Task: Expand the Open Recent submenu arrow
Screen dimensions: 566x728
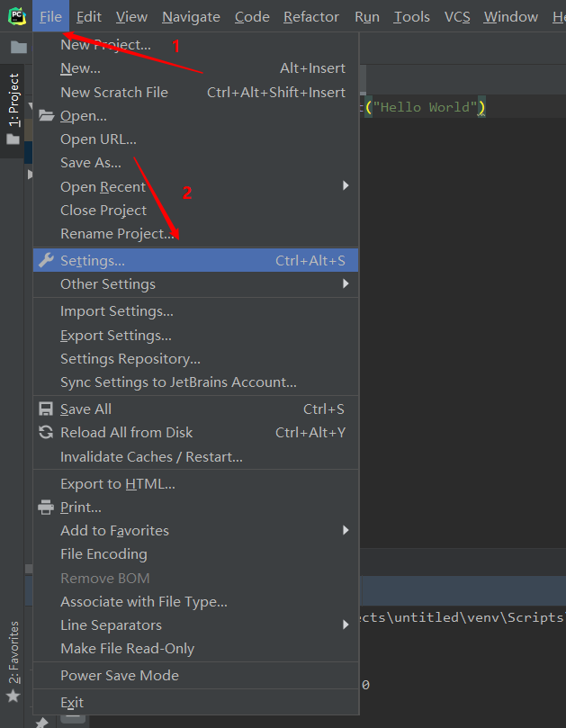Action: (x=345, y=185)
